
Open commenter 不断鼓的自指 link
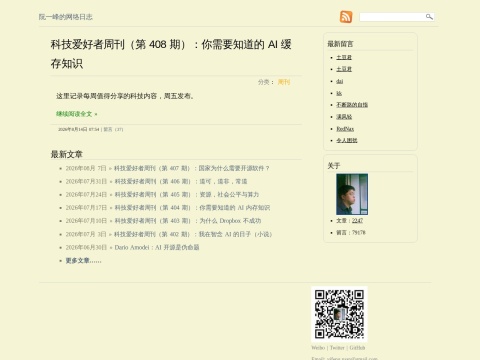pos(352,105)
